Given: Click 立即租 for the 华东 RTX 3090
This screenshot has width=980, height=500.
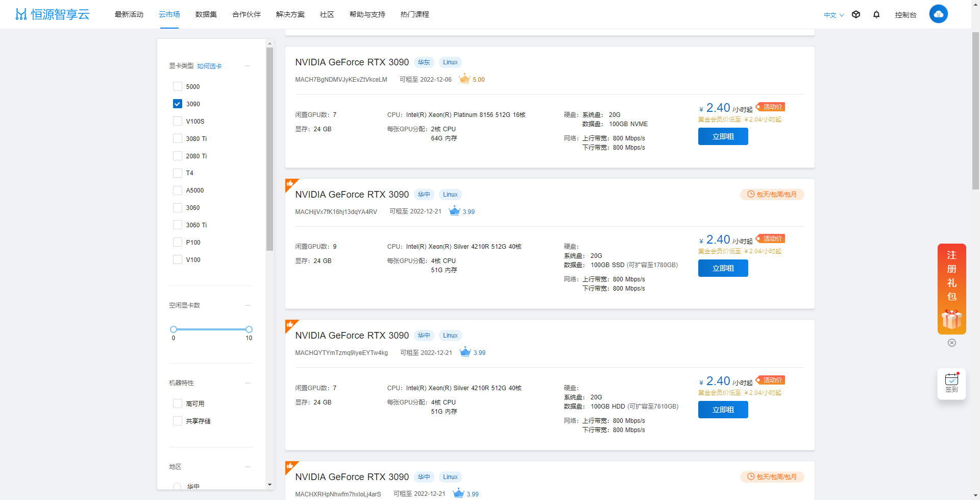Looking at the screenshot, I should [x=723, y=136].
